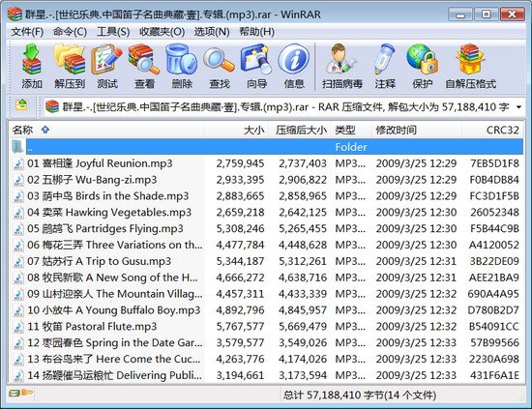The image size is (532, 409).
Task: Click the drive icon in the status bar
Action: click(15, 394)
